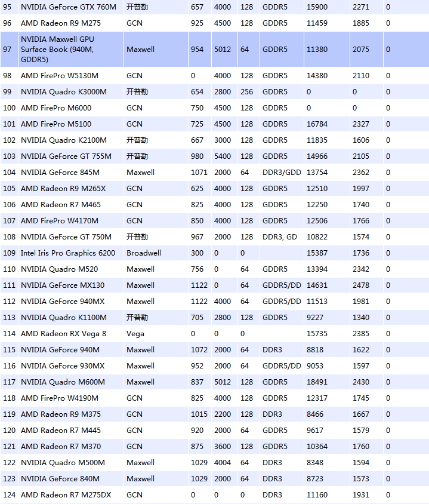Image resolution: width=429 pixels, height=504 pixels.
Task: Click AMD Radeon R7 M445 name
Action: (x=61, y=431)
